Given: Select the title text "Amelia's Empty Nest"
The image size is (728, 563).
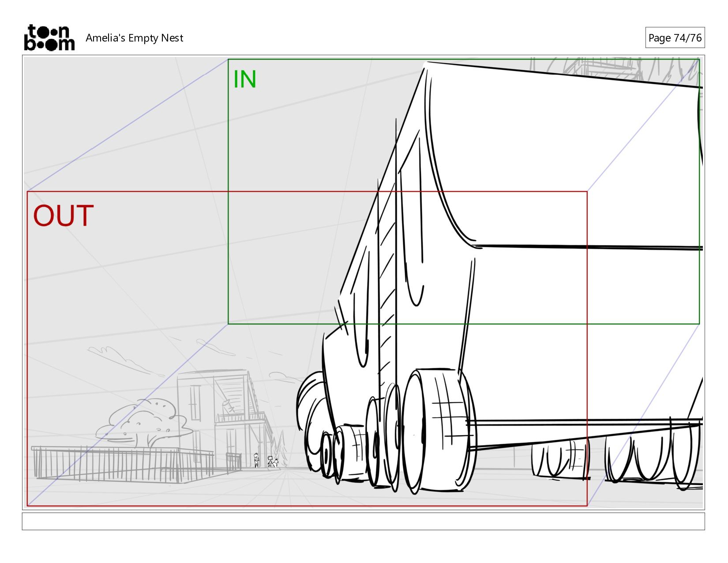Looking at the screenshot, I should click(134, 38).
